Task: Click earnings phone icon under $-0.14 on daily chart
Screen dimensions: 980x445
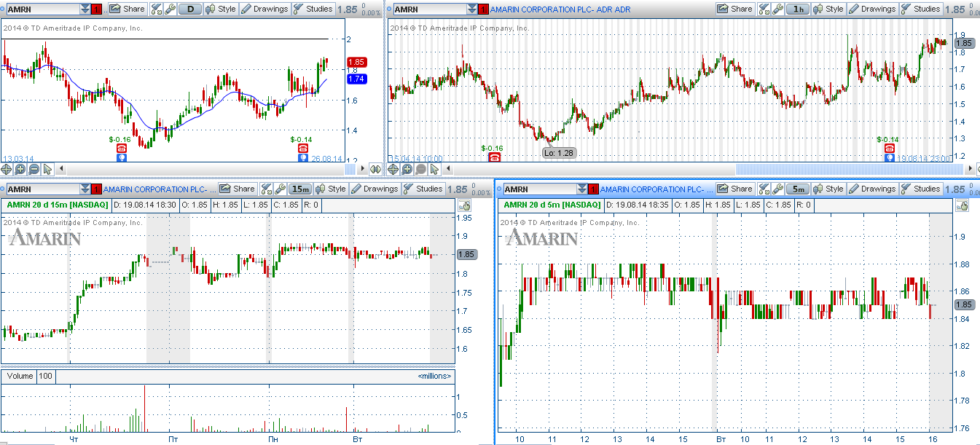Action: click(303, 148)
